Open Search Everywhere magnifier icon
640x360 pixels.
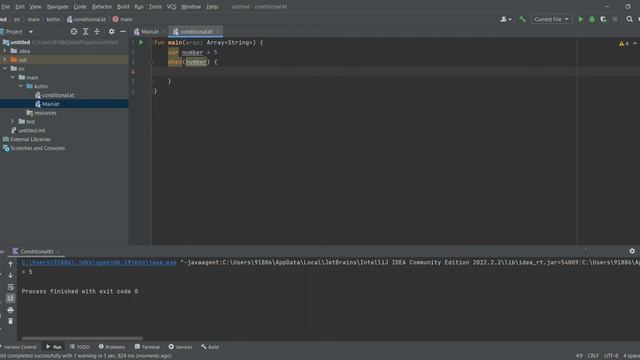[x=629, y=19]
